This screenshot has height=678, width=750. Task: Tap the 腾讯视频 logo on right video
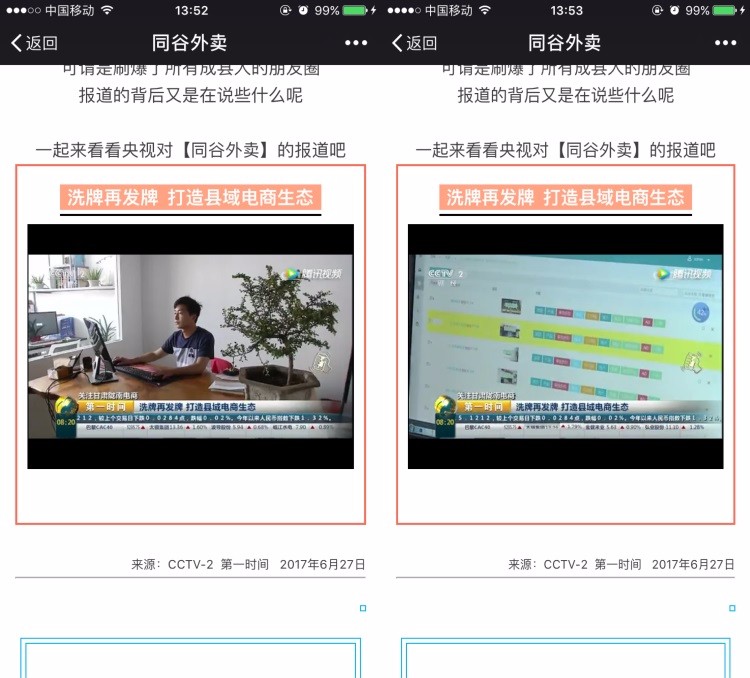[x=683, y=274]
